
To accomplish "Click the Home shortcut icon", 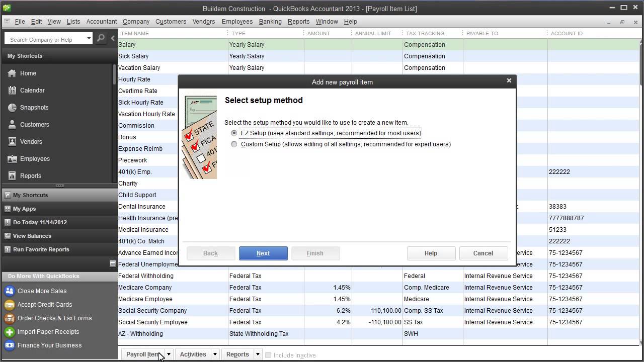I will [12, 73].
